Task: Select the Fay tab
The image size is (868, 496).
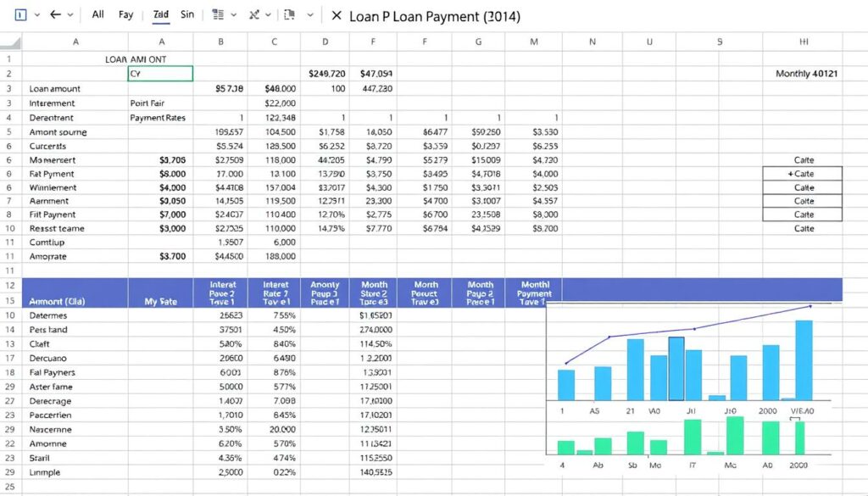Action: pyautogui.click(x=125, y=14)
